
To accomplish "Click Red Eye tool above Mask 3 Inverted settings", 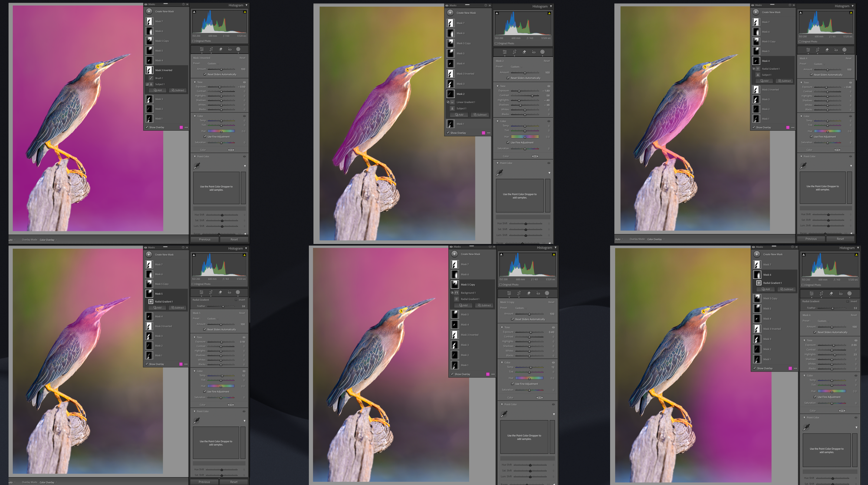I will point(230,49).
